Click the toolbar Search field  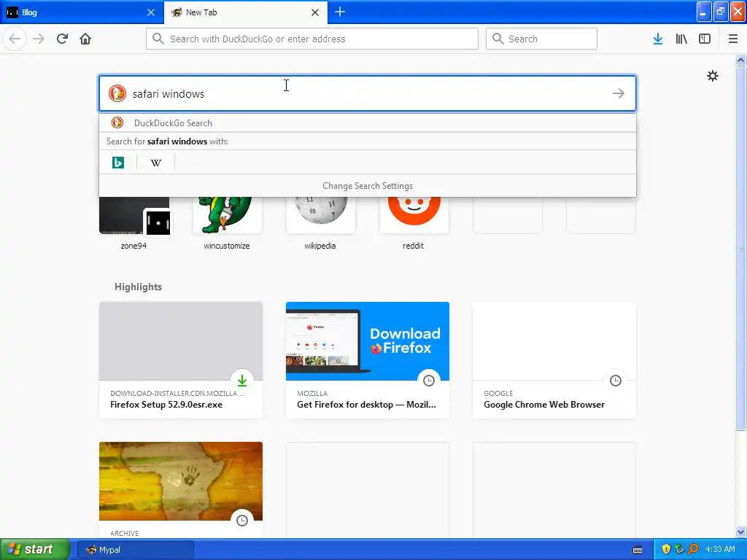coord(541,39)
